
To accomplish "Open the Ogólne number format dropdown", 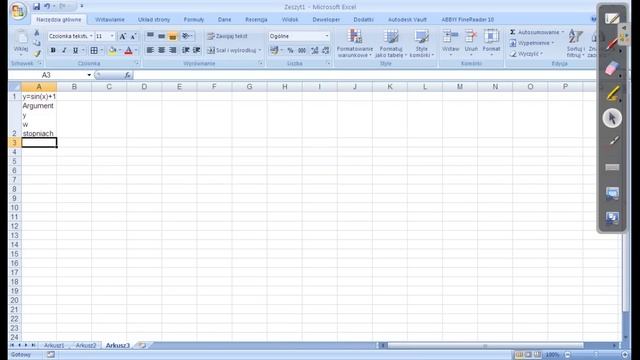I will (326, 36).
